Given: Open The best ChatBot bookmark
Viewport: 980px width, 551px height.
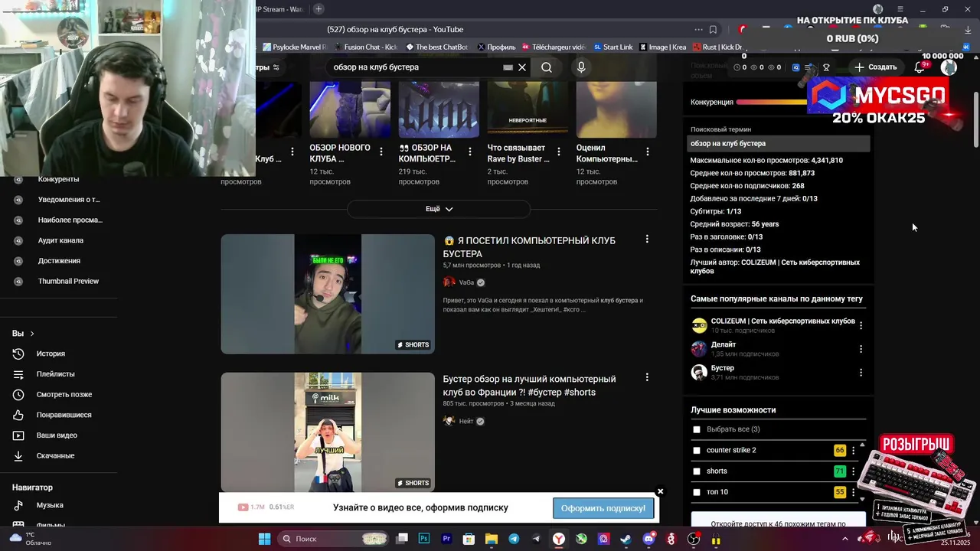Looking at the screenshot, I should (x=436, y=47).
